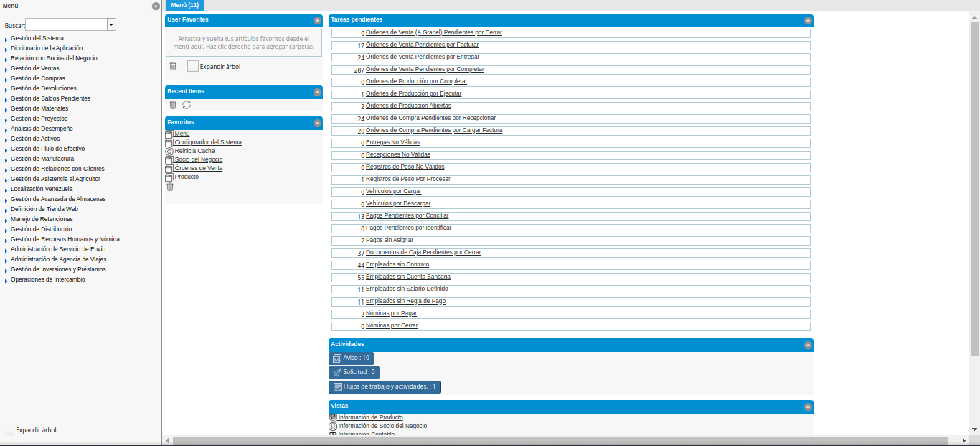Click the Información de Socio del Negocio icon
This screenshot has height=446, width=980.
pyautogui.click(x=333, y=426)
